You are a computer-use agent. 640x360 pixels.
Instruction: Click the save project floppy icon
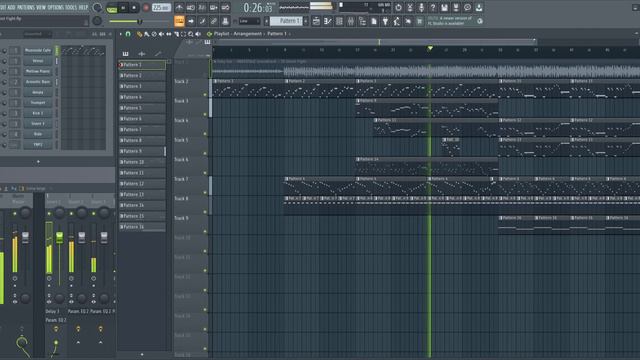pyautogui.click(x=444, y=7)
